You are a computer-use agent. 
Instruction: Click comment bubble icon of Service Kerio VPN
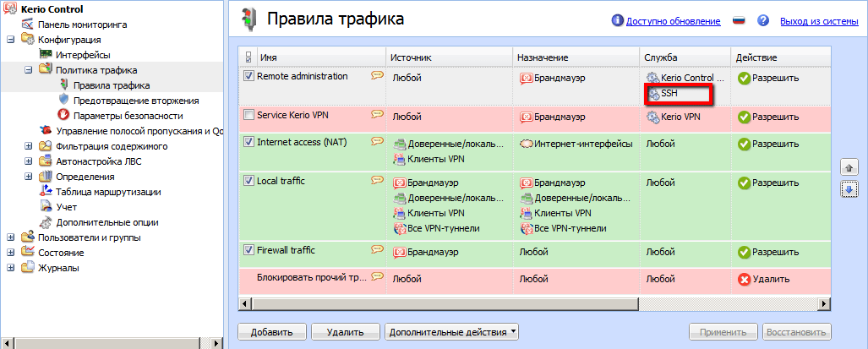click(377, 114)
